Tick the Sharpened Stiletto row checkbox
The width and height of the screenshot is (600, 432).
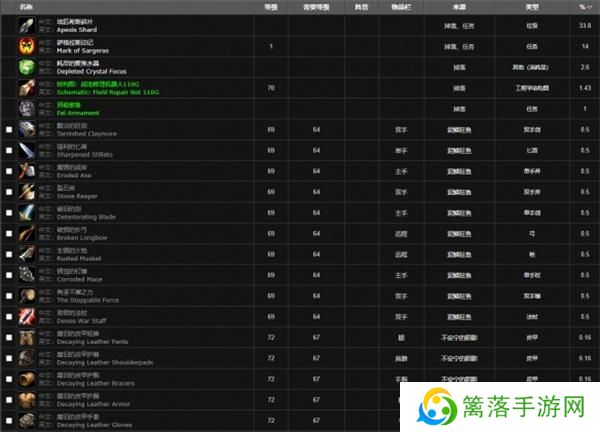9,150
